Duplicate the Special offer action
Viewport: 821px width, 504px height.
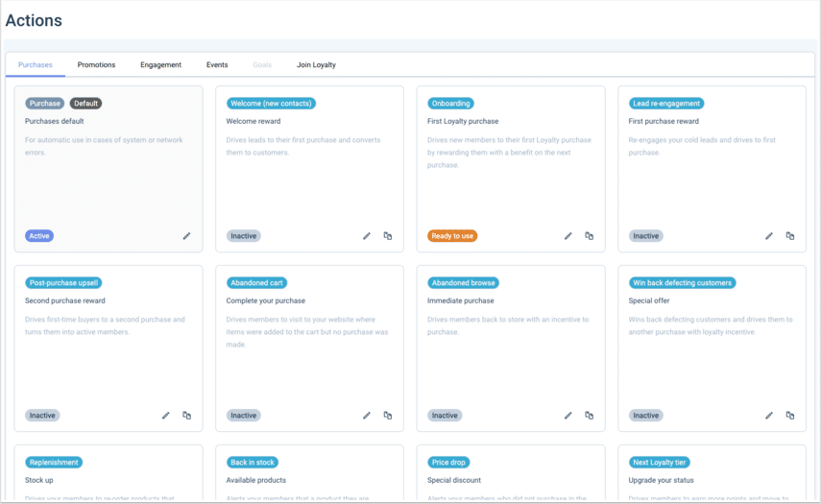(x=790, y=416)
